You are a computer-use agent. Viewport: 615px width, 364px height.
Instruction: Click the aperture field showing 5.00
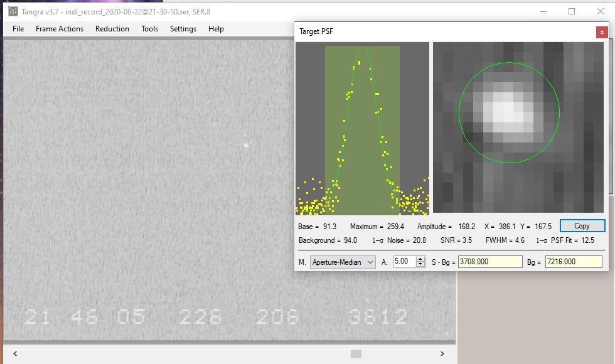click(x=404, y=262)
